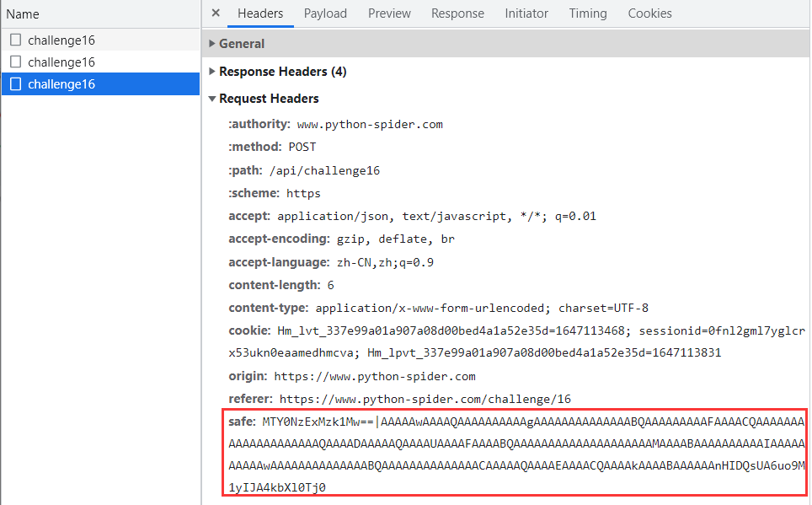Open the Initiator tab

[526, 13]
